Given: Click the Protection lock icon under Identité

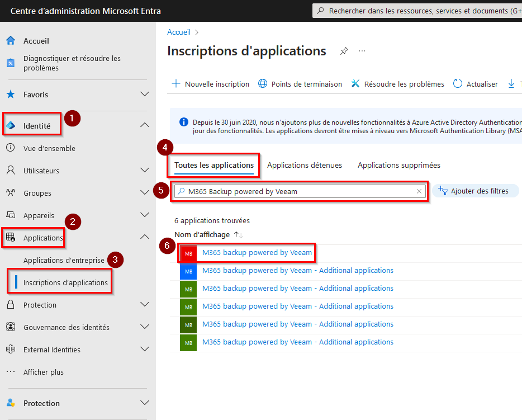Looking at the screenshot, I should click(11, 304).
